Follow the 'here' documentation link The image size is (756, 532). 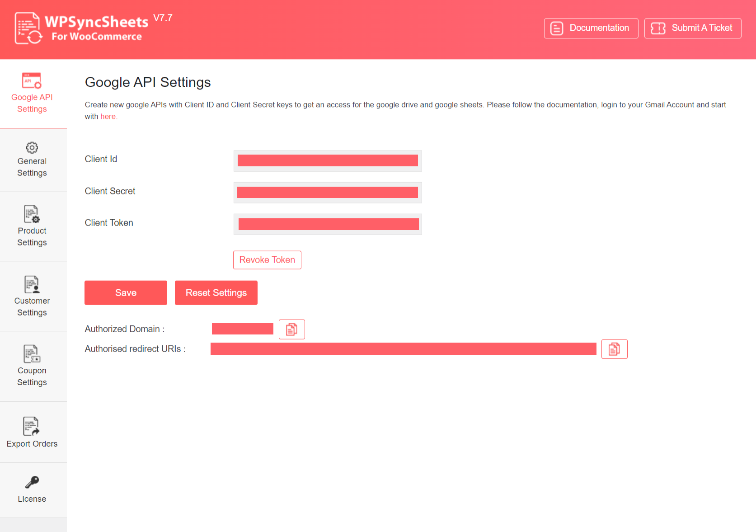click(x=108, y=117)
